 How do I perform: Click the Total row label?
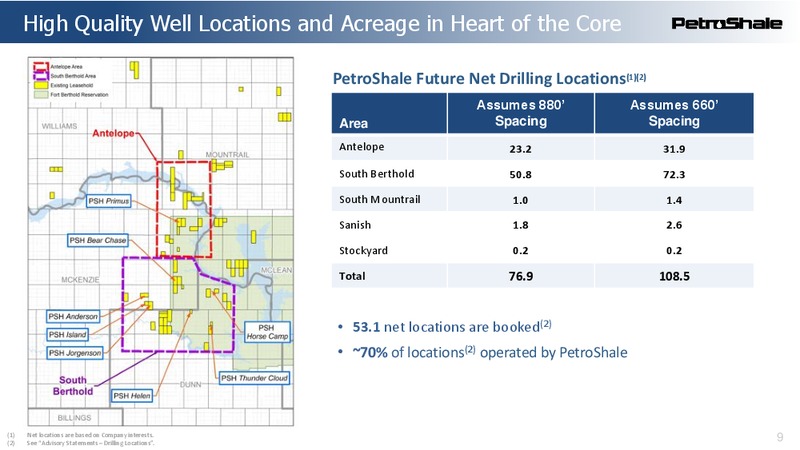pos(352,276)
